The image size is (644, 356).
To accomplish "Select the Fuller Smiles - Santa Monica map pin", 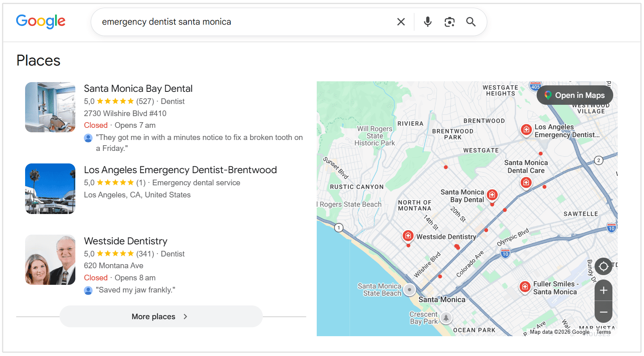I will [525, 287].
